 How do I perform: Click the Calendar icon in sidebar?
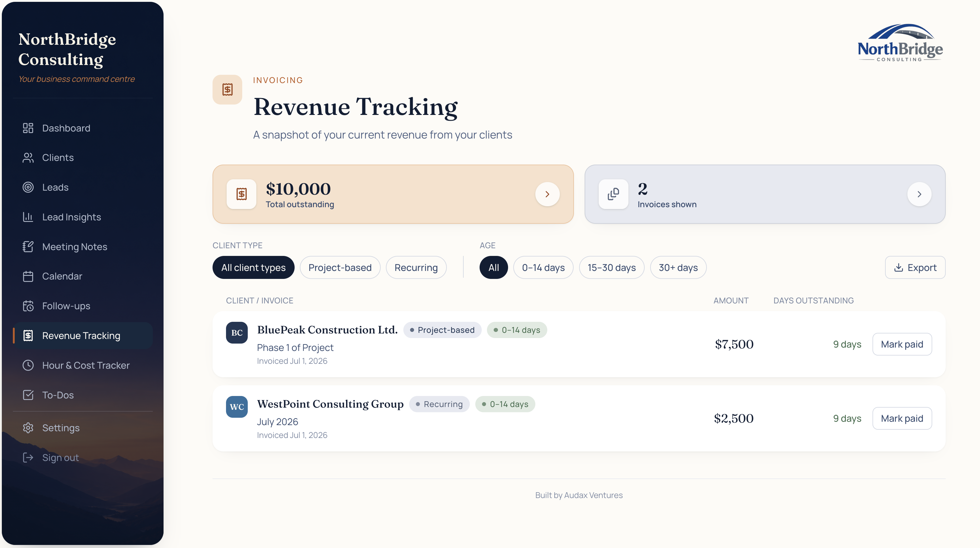28,276
